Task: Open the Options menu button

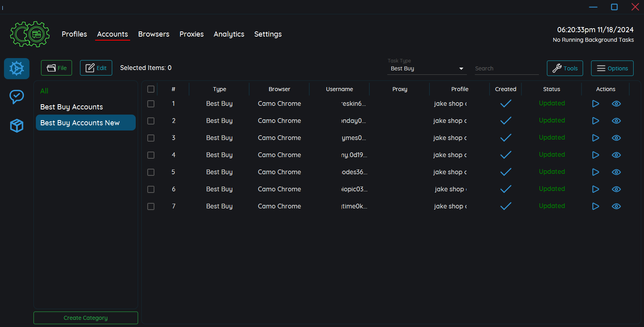Action: 612,68
